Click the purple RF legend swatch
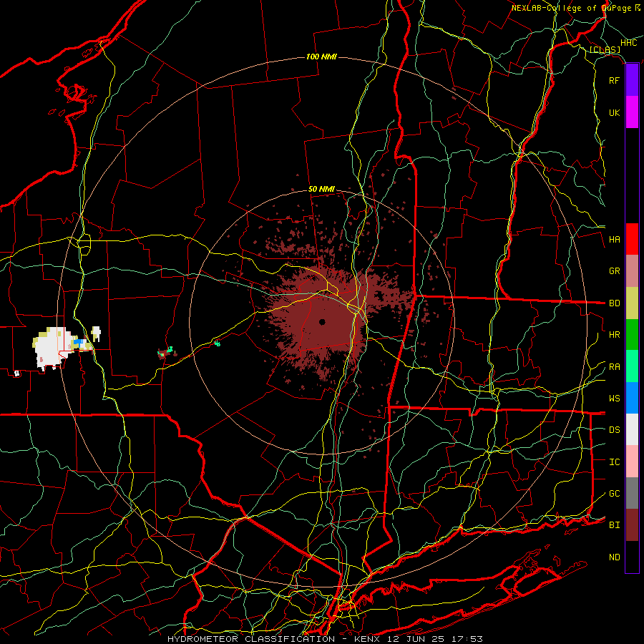 click(x=632, y=80)
